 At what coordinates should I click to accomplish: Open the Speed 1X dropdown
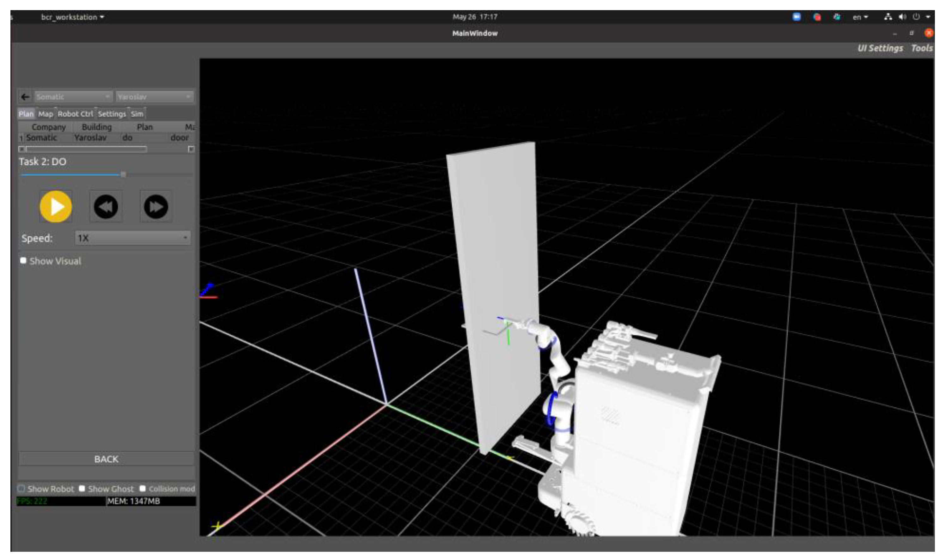133,238
